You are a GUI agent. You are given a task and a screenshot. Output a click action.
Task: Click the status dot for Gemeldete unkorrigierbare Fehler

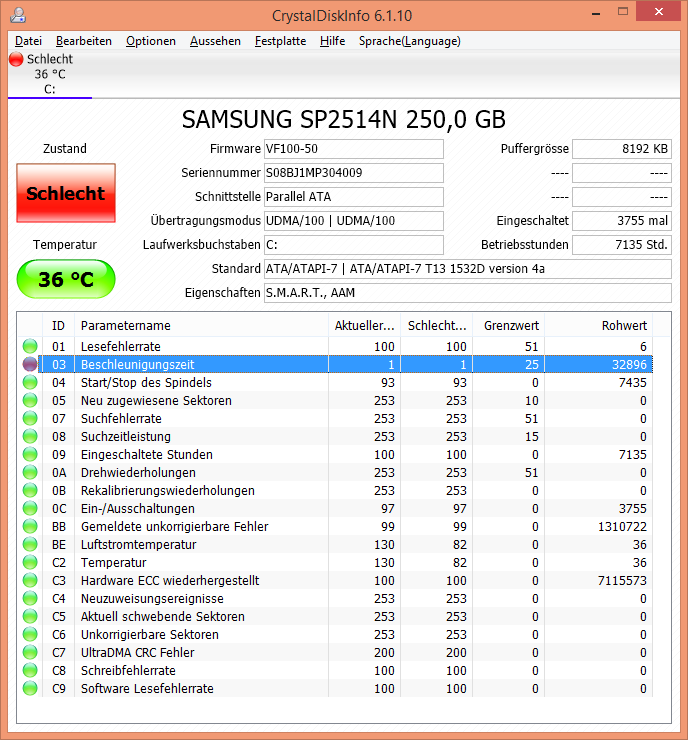coord(30,526)
